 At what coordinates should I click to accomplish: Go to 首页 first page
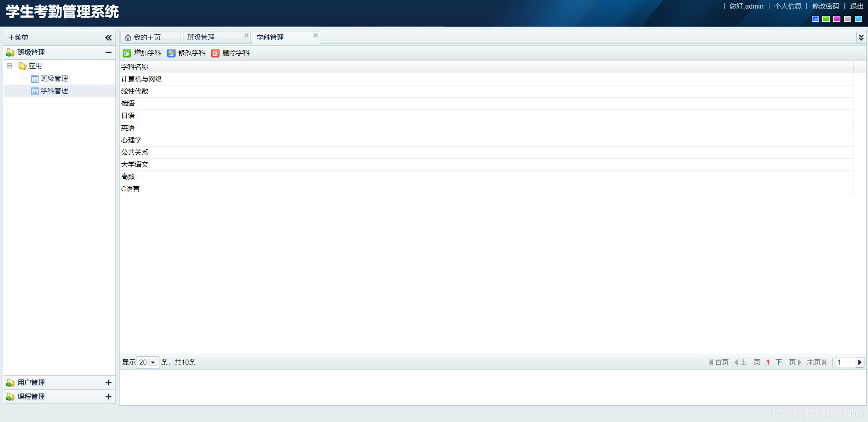coord(719,362)
